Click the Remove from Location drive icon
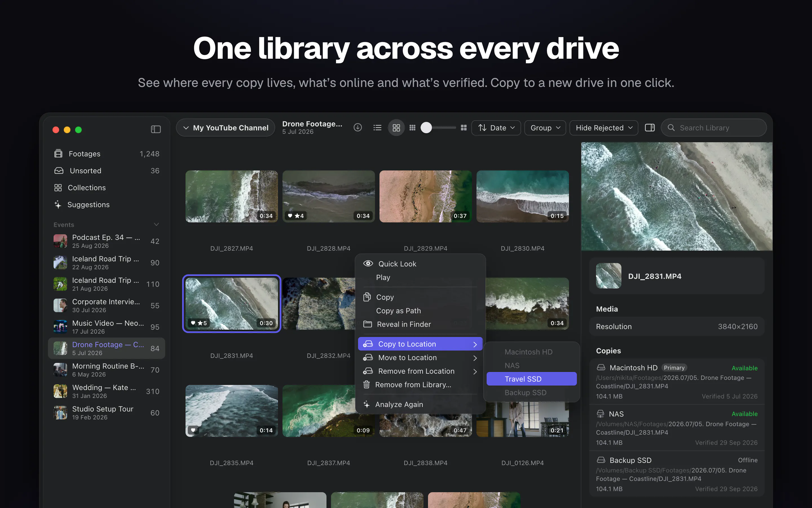812x508 pixels. [x=368, y=371]
